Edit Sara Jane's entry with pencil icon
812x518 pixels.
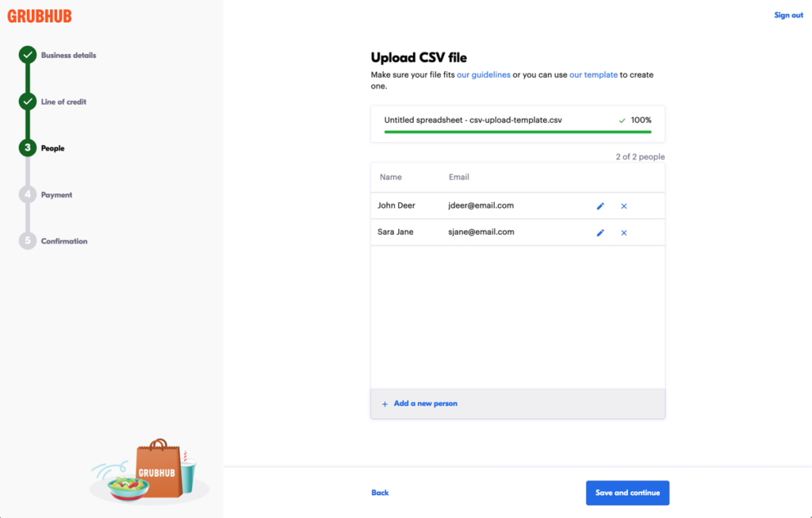[x=600, y=232]
